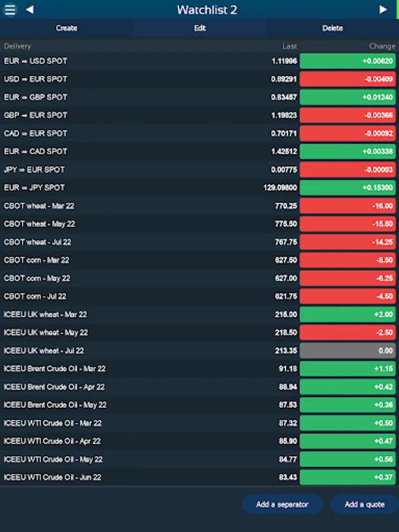
Task: Click the Last column header
Action: (x=289, y=46)
